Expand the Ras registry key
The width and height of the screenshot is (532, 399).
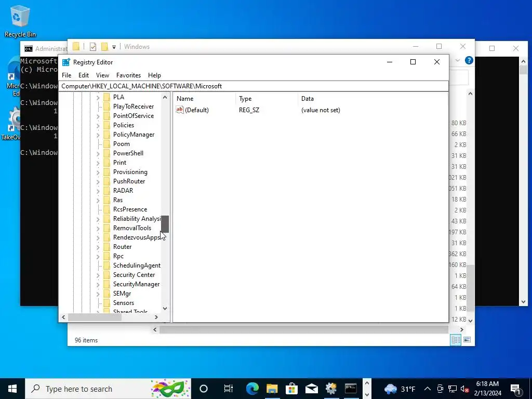coord(98,200)
